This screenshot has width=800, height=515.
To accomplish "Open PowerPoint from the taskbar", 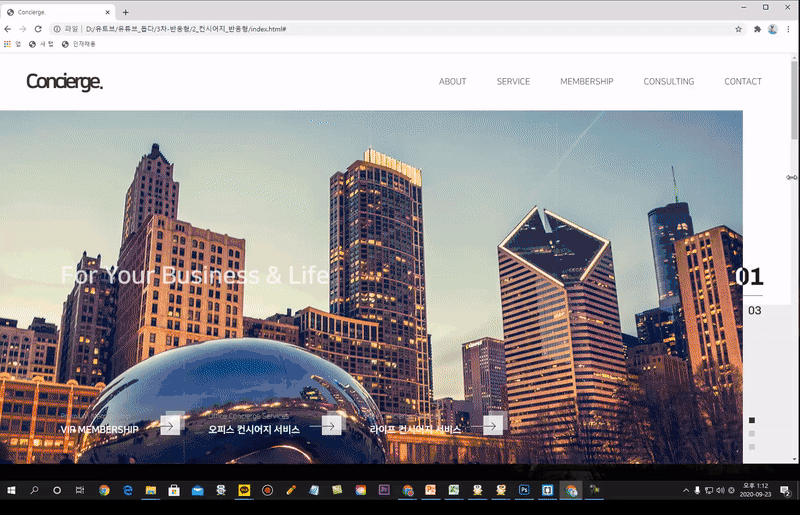I will pyautogui.click(x=431, y=491).
